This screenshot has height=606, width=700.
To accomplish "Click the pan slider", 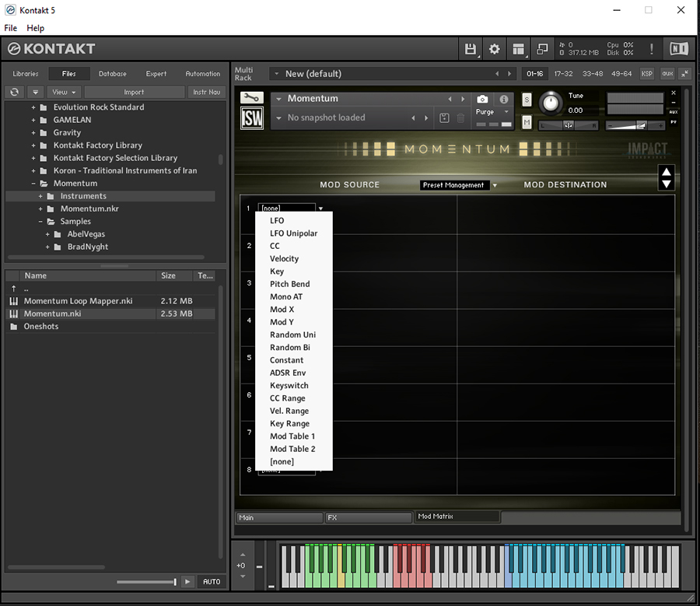I will [x=568, y=126].
